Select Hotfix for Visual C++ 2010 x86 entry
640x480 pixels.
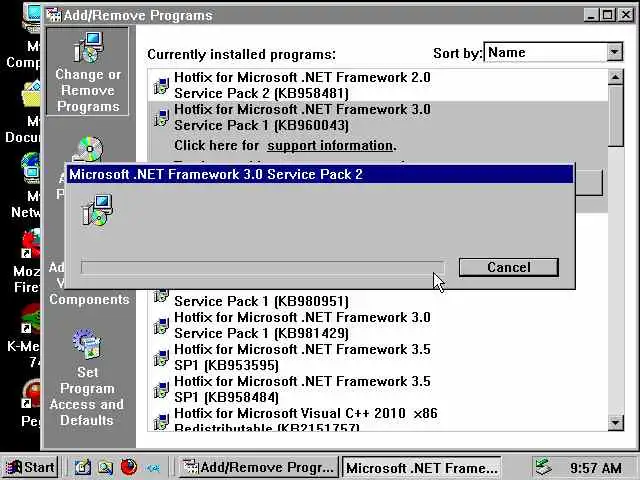tap(378, 418)
